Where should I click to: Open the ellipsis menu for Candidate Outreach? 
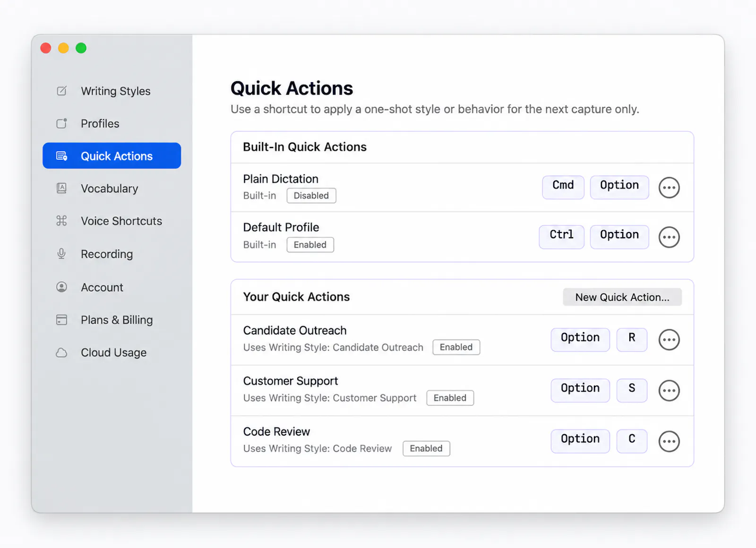669,340
